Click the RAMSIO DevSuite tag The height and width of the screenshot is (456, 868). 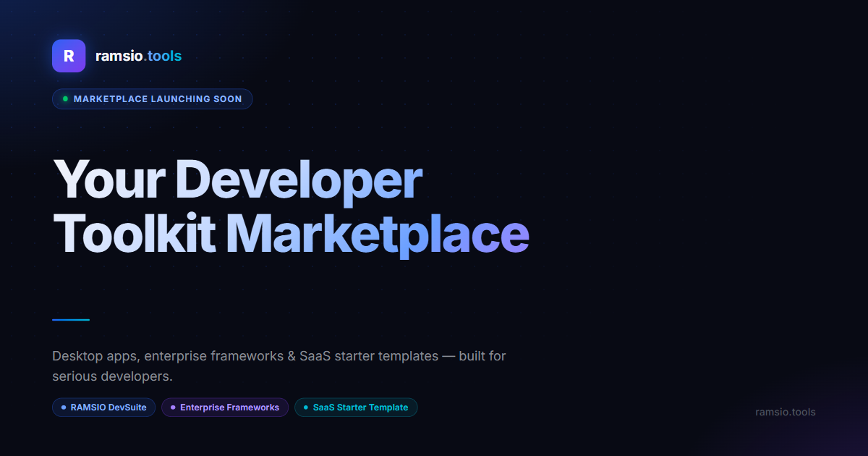click(x=103, y=408)
